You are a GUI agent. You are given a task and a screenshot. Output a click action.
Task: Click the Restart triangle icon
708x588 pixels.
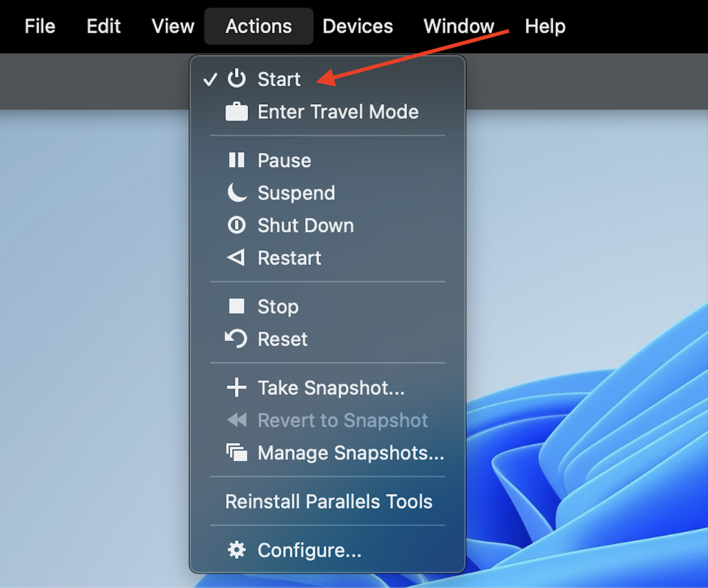point(236,258)
